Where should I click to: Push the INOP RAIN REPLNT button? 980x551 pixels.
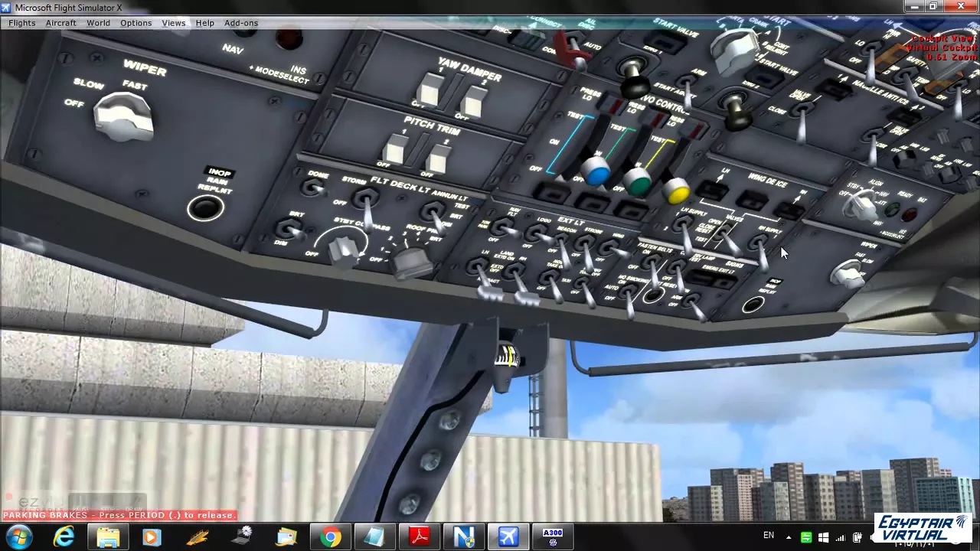[205, 208]
